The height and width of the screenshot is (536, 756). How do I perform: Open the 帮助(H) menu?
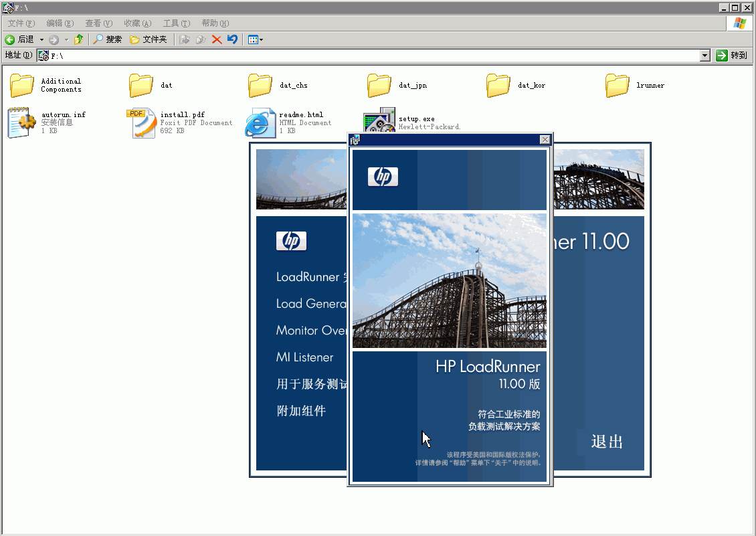click(215, 23)
